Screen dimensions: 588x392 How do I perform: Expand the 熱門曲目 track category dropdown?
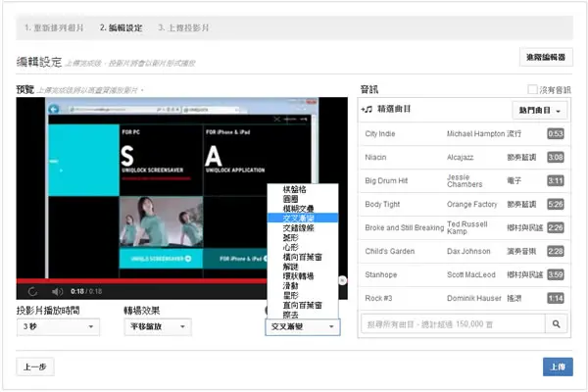pos(540,111)
